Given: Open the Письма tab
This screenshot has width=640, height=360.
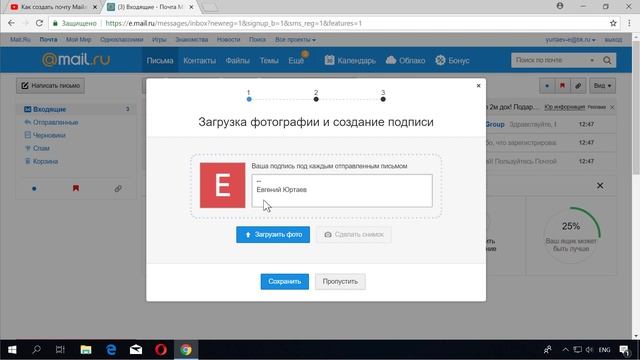Looking at the screenshot, I should (160, 60).
